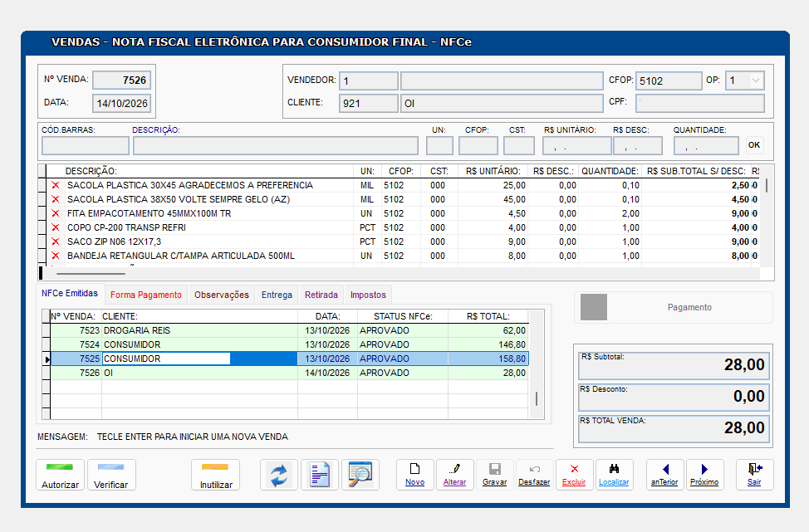The image size is (809, 532).
Task: Open the OP dropdown arrow
Action: click(x=755, y=81)
